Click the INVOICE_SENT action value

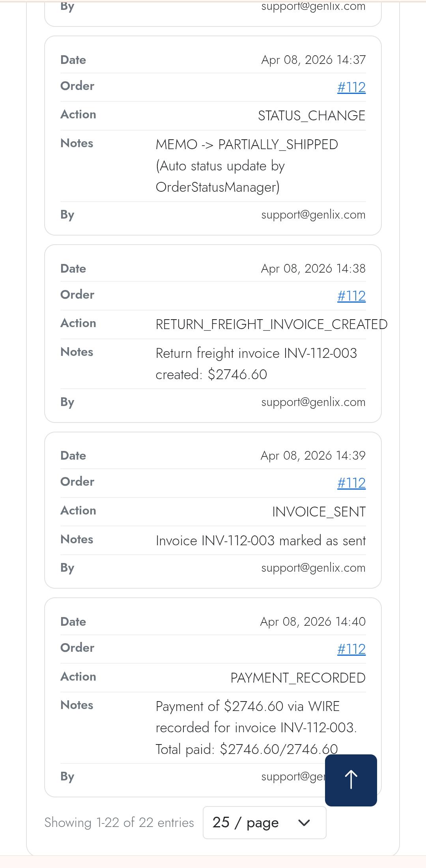click(x=318, y=512)
